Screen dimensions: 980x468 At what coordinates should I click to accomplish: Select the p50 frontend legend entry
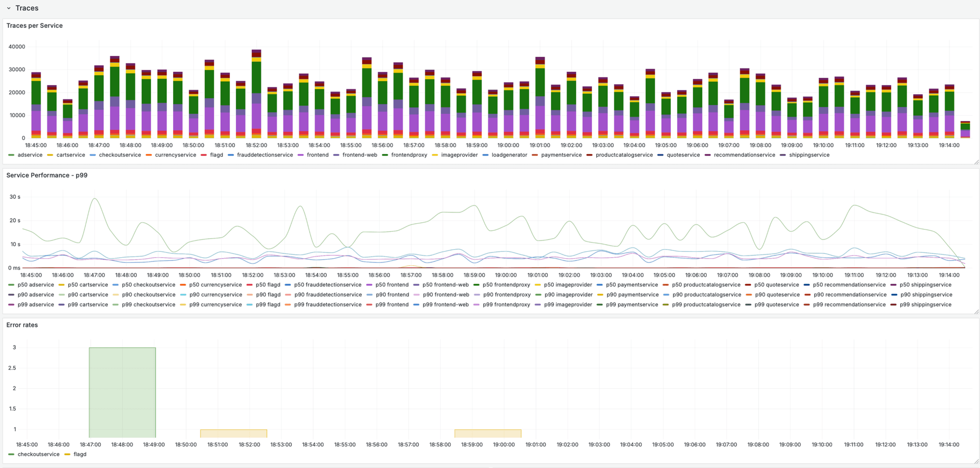[392, 285]
